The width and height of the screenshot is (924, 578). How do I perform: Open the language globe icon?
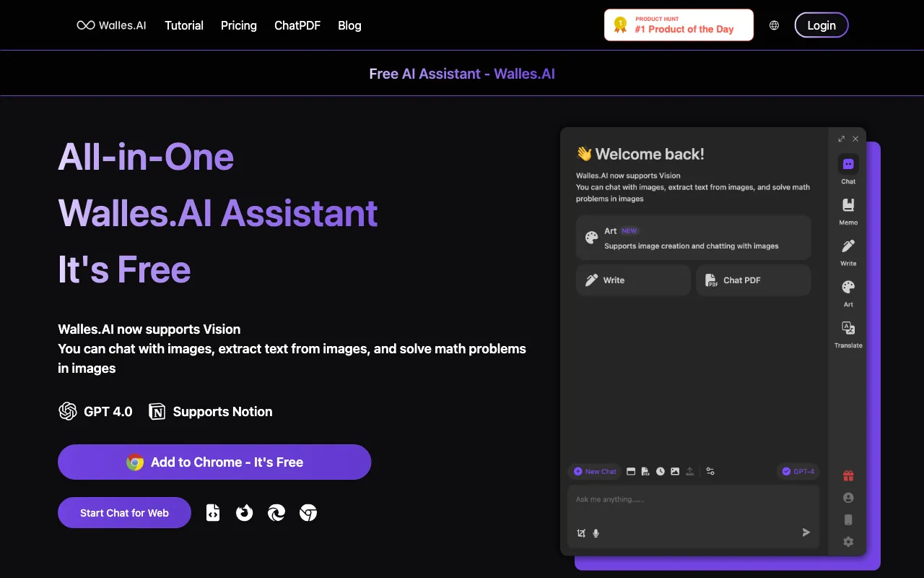click(774, 25)
